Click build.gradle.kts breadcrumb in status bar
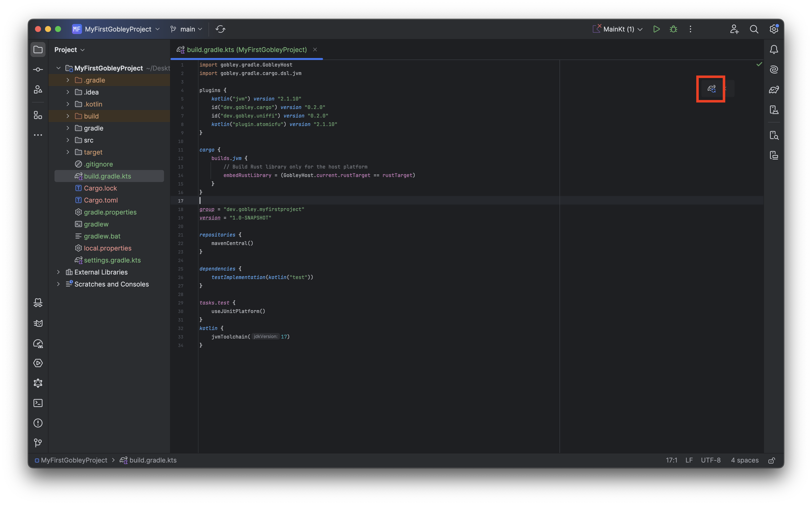This screenshot has height=505, width=812. pyautogui.click(x=148, y=460)
